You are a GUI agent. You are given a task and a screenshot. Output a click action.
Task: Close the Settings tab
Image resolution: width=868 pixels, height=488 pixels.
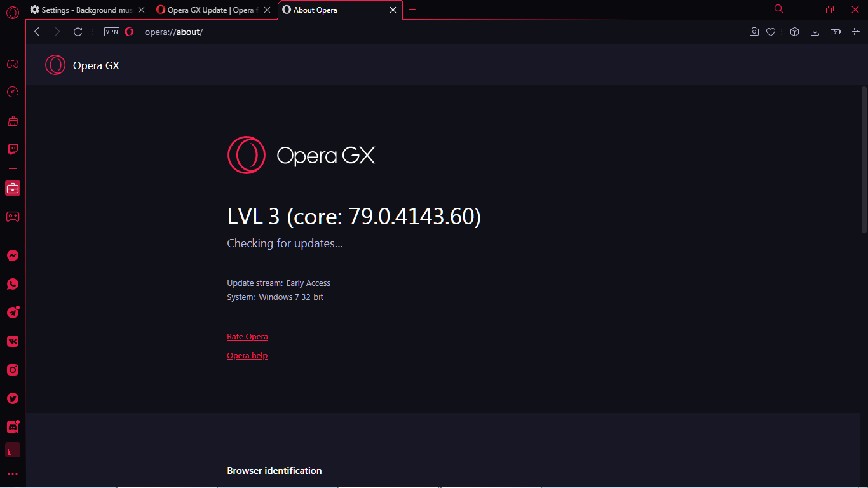click(x=142, y=10)
